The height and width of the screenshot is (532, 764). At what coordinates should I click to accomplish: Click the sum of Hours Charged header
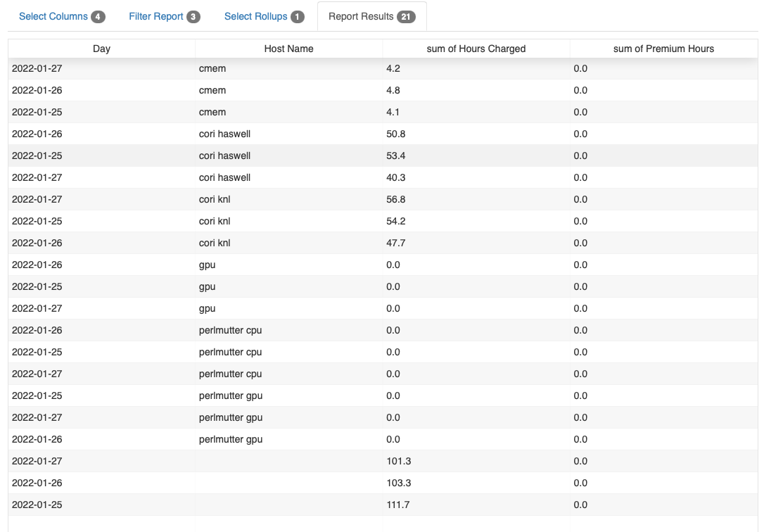point(475,49)
